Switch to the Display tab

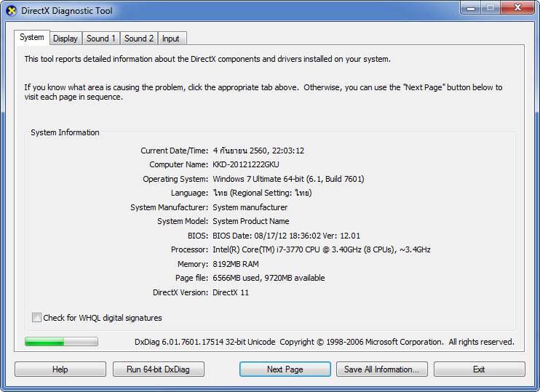65,39
